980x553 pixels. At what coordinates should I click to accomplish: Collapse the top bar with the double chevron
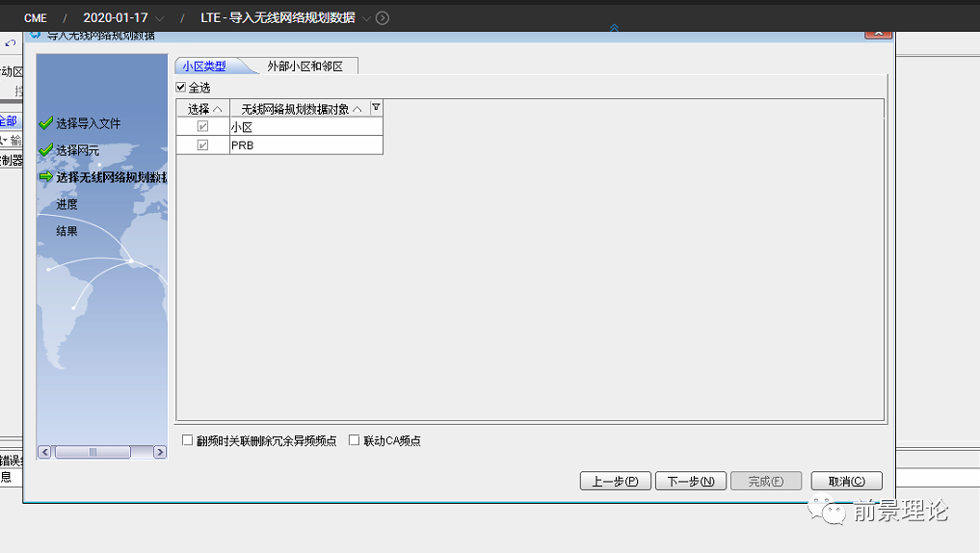click(x=614, y=29)
